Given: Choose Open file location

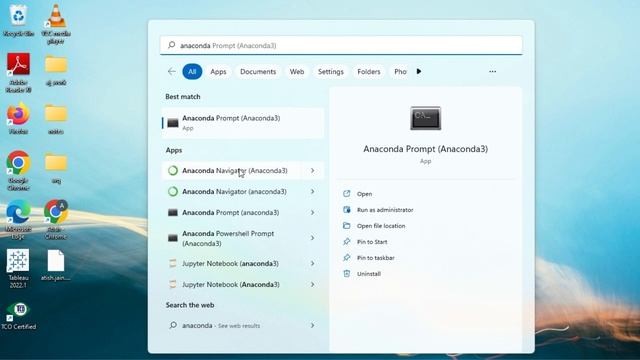Looking at the screenshot, I should 381,226.
